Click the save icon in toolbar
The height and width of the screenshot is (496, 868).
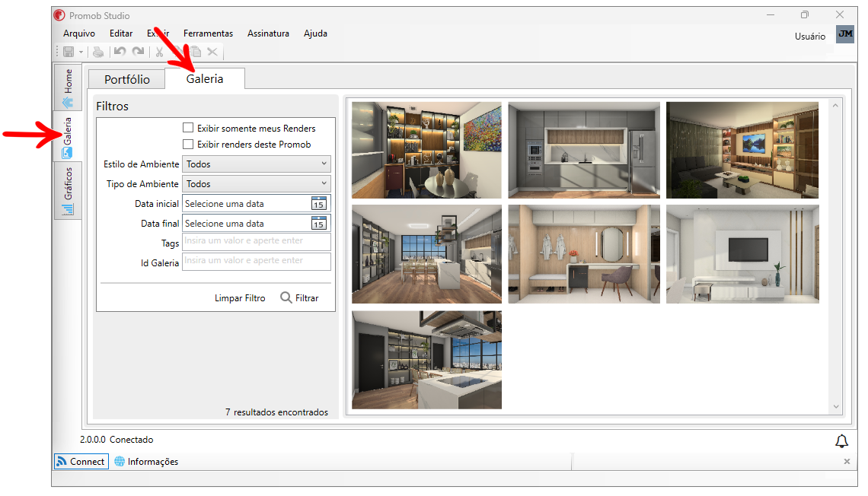pyautogui.click(x=69, y=52)
